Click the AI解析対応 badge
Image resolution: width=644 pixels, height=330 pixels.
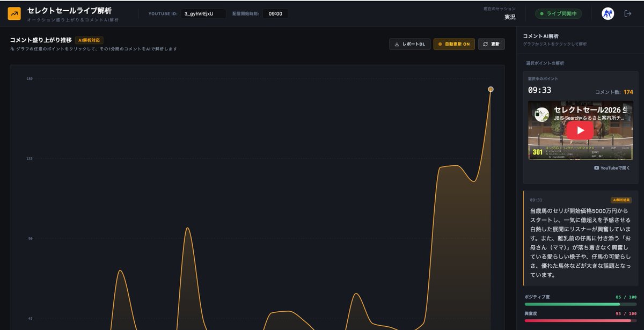89,40
